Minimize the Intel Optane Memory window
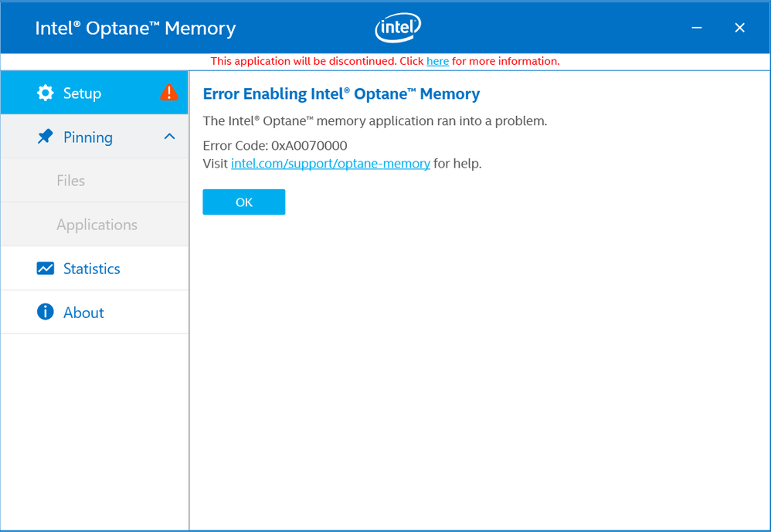771x532 pixels. pyautogui.click(x=697, y=28)
